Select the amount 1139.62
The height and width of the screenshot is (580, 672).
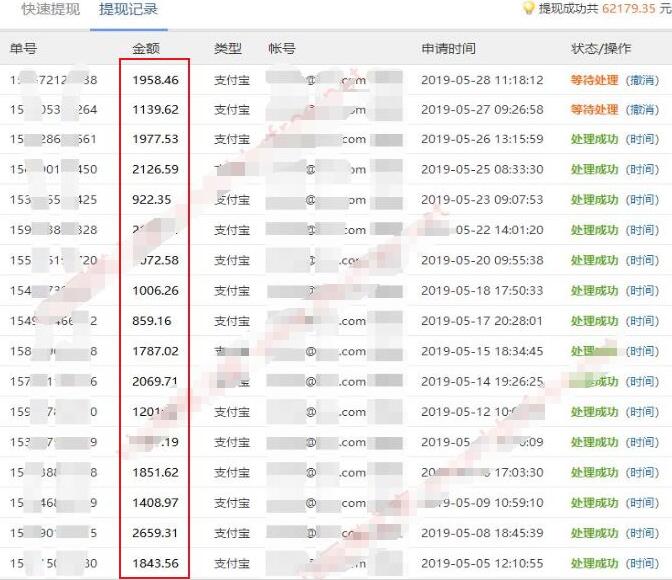pyautogui.click(x=155, y=110)
